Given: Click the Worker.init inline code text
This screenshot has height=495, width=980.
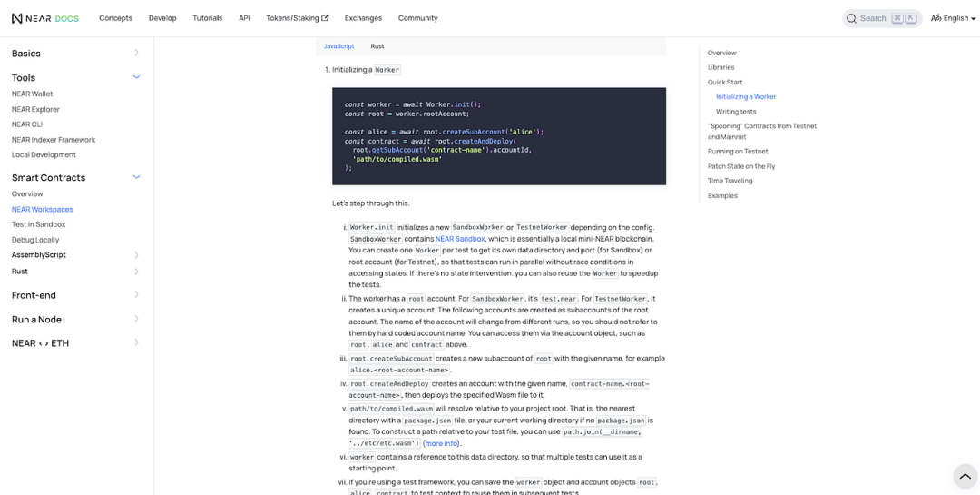Looking at the screenshot, I should click(372, 228).
